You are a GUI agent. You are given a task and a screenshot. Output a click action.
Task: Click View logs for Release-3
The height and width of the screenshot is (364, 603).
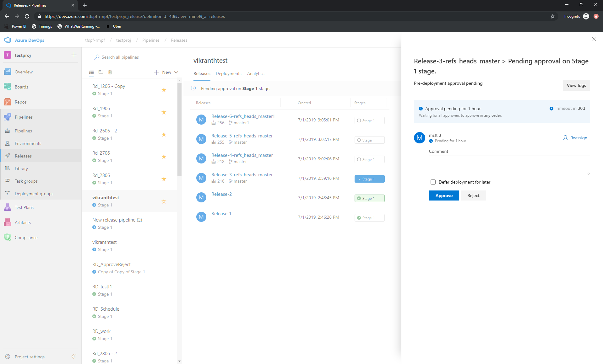click(576, 85)
